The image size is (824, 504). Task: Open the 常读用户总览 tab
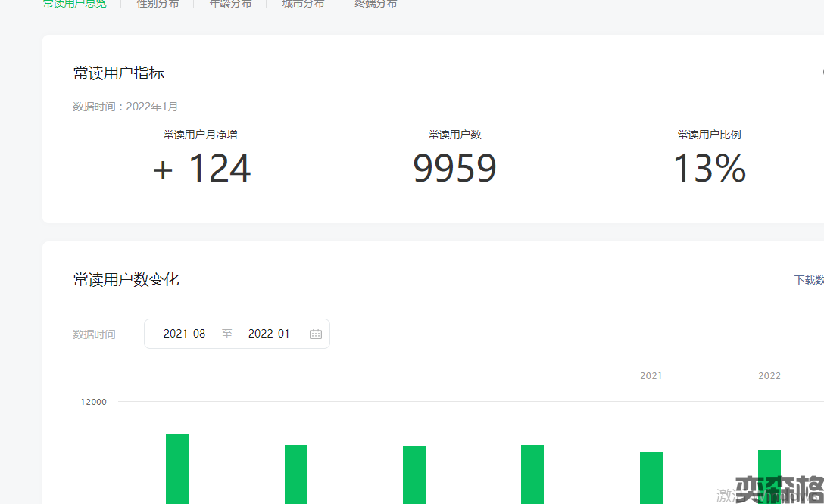(x=74, y=4)
